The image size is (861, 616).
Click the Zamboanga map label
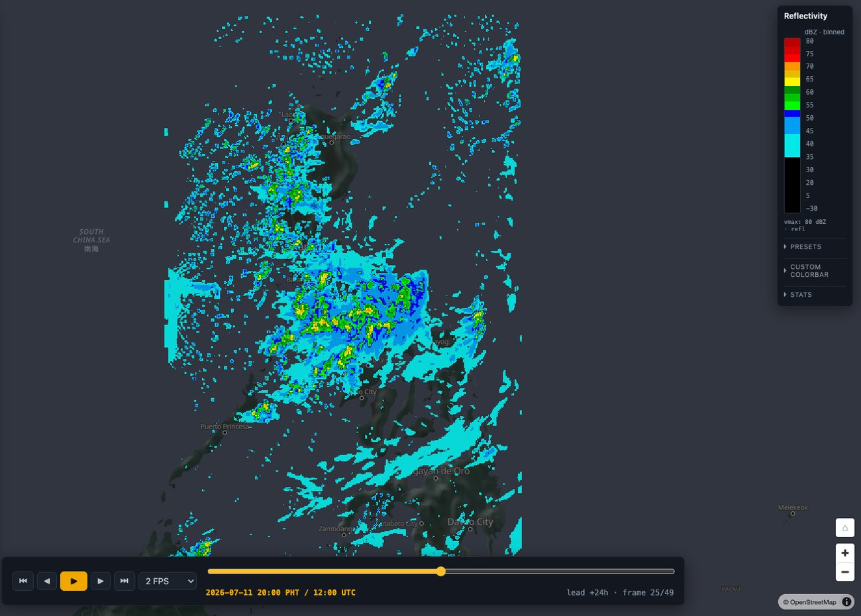336,529
